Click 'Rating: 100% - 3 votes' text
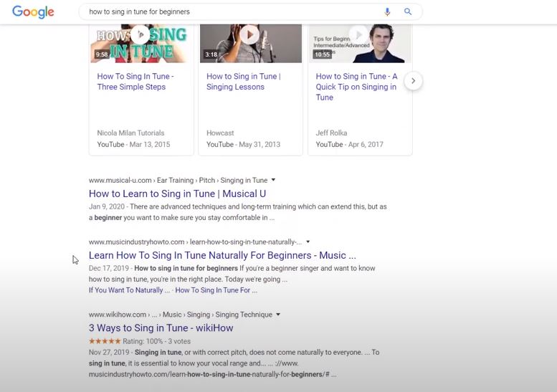 pos(157,341)
